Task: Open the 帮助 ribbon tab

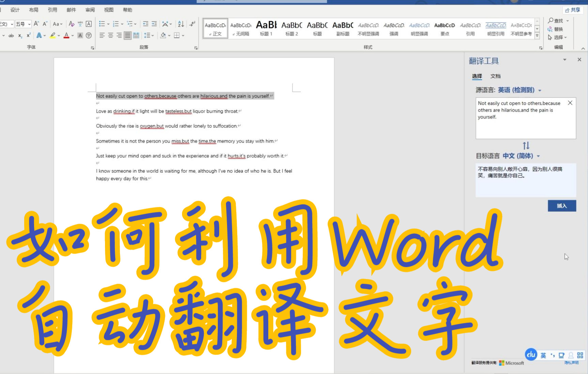Action: (127, 10)
